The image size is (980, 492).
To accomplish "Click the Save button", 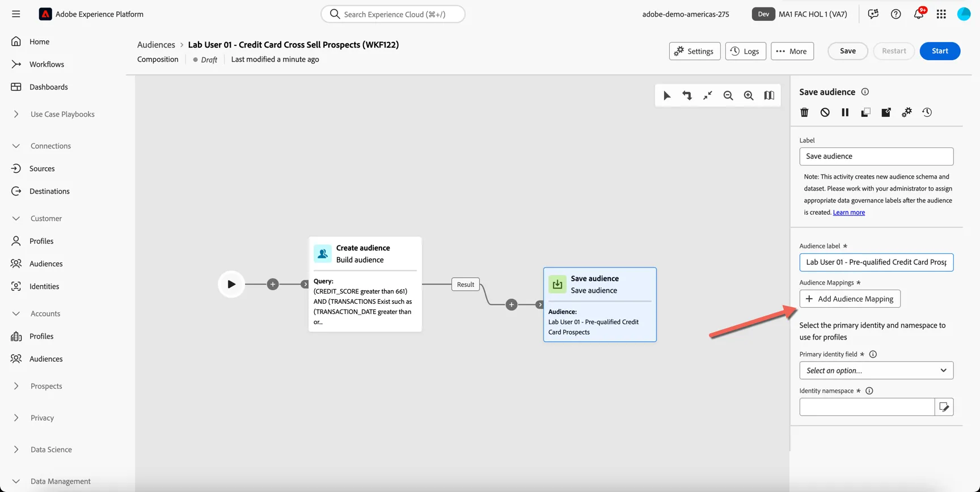I will (848, 51).
